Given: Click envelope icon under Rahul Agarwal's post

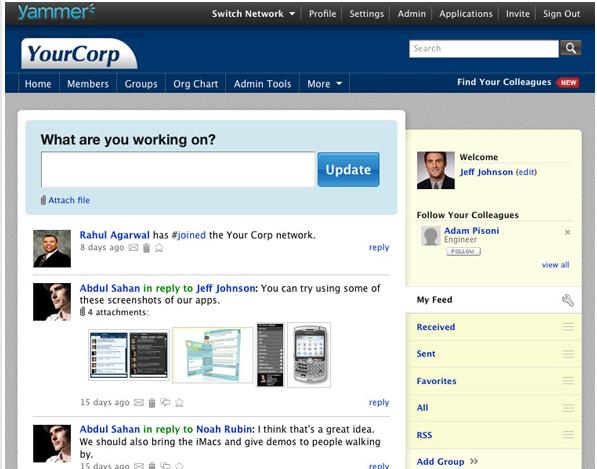Looking at the screenshot, I should pos(133,248).
